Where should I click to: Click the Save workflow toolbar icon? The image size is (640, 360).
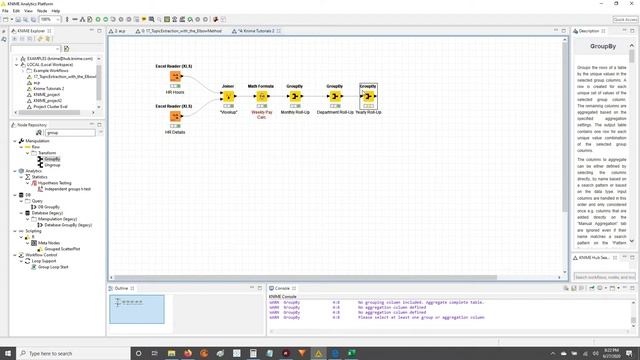[18, 19]
